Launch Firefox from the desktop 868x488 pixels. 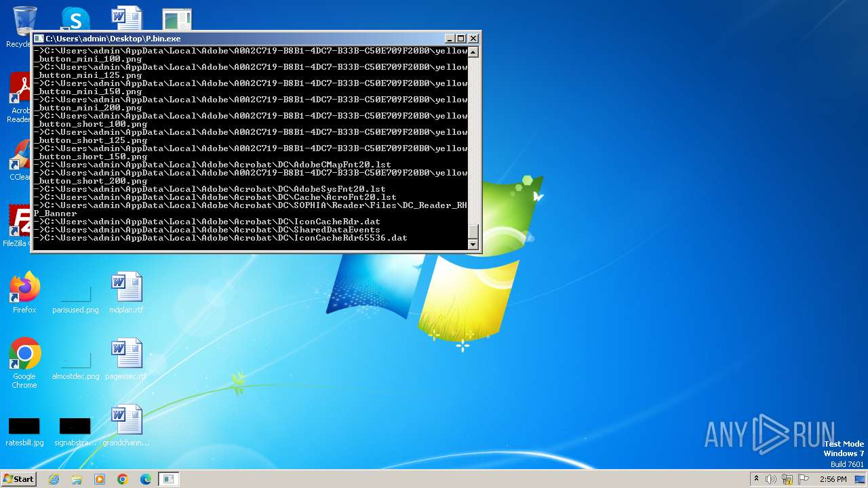click(24, 293)
